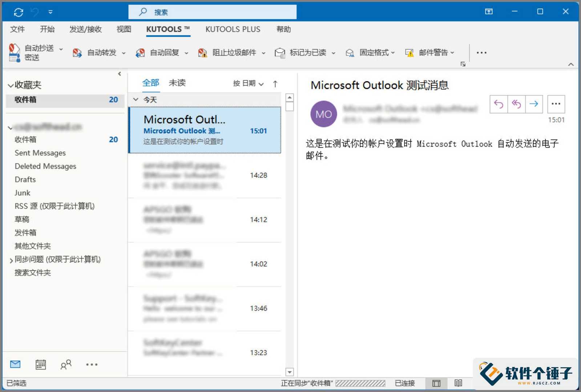Select the message received at 14:28
581x392 pixels.
point(205,176)
